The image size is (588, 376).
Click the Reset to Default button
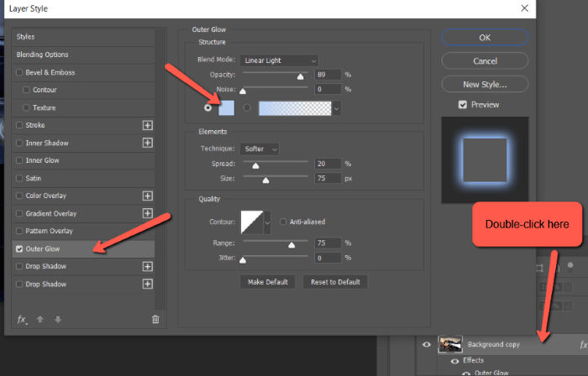click(334, 282)
